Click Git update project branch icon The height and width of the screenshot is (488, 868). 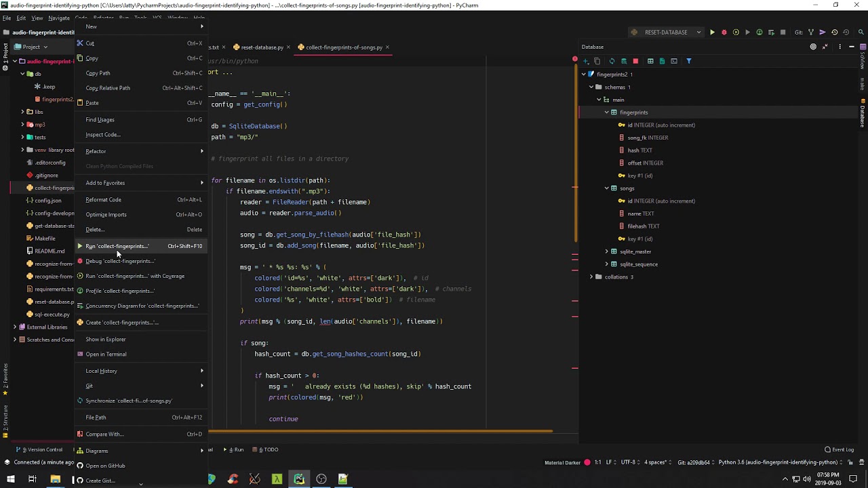pos(811,32)
